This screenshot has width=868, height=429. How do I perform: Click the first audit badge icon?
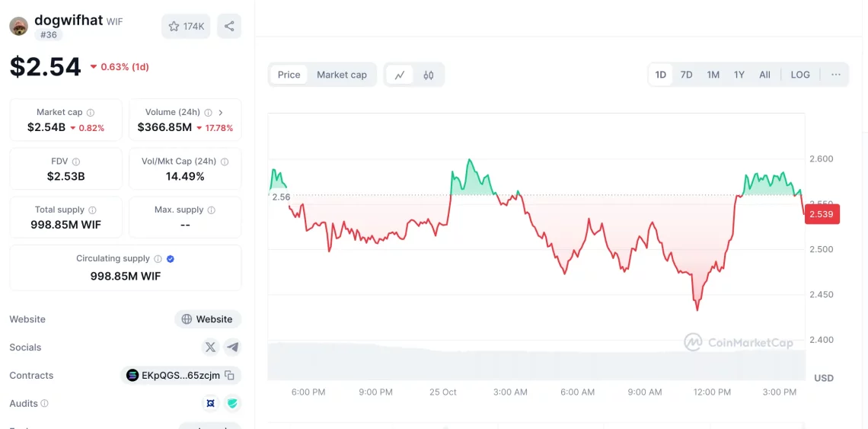[x=210, y=403]
